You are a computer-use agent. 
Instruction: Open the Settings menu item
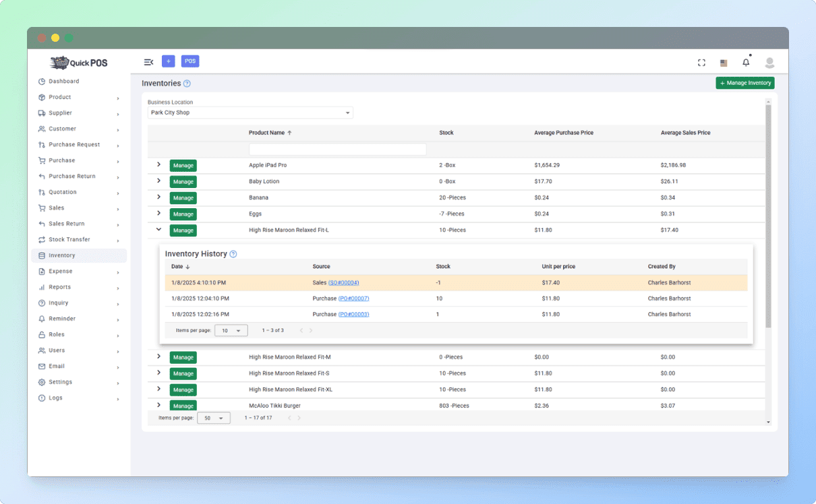tap(79, 382)
